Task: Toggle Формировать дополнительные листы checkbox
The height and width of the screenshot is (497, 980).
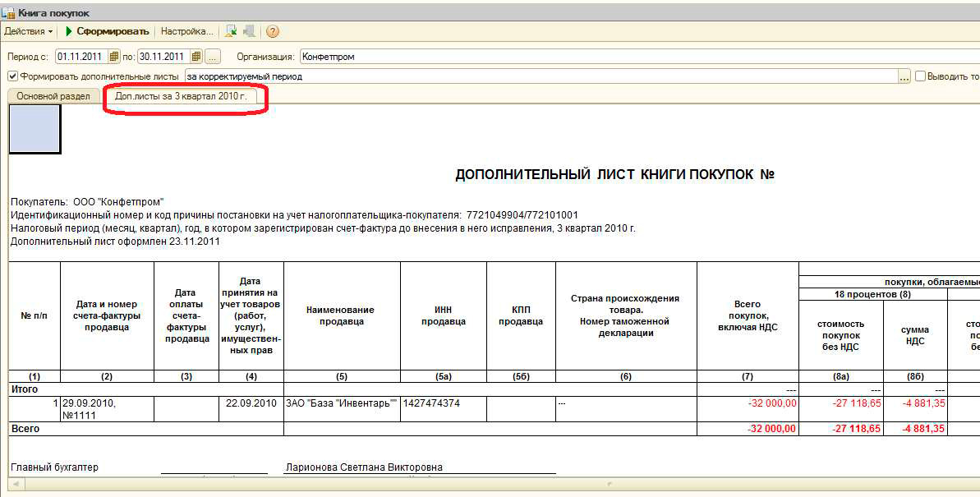Action: click(x=12, y=76)
